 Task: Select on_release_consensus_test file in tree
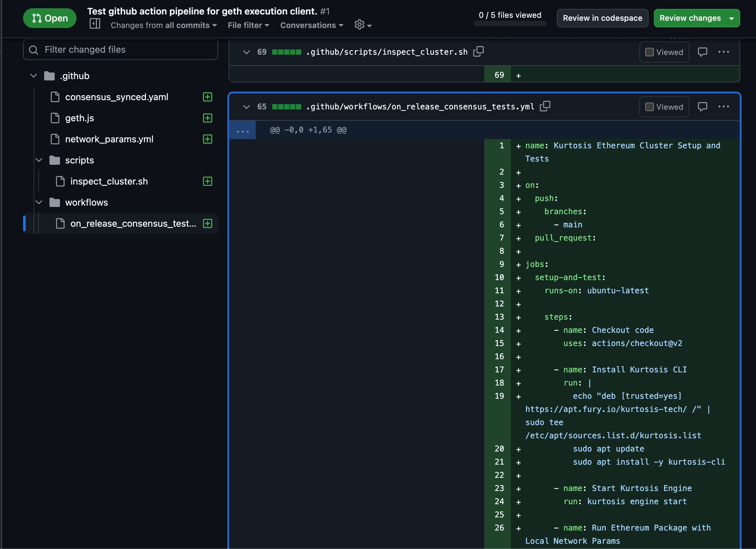[x=133, y=223]
